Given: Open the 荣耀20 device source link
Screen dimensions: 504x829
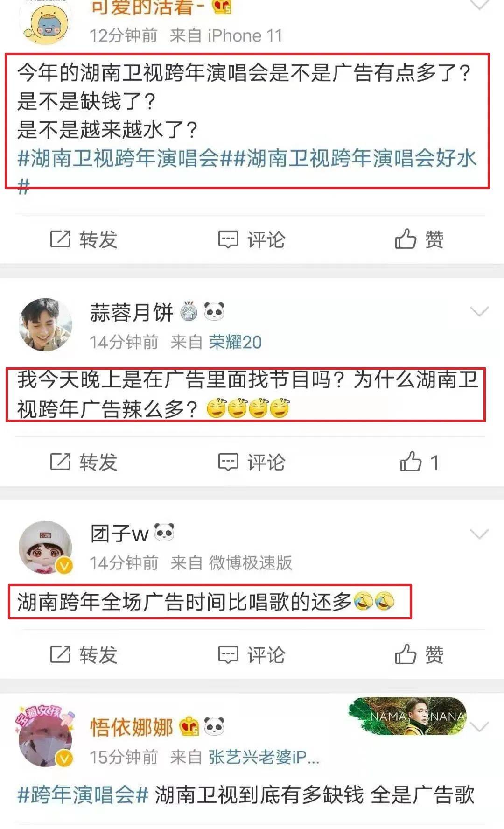Looking at the screenshot, I should 235,342.
